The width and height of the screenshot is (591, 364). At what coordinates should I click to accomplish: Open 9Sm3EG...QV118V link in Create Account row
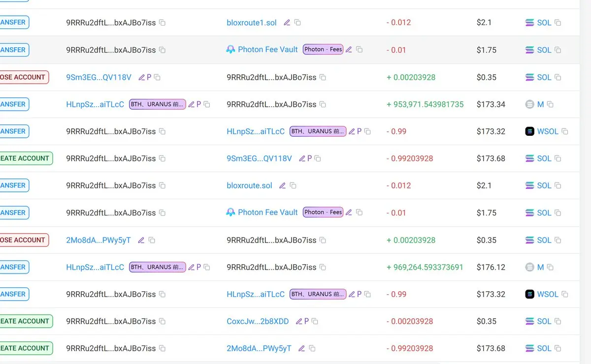pos(259,158)
